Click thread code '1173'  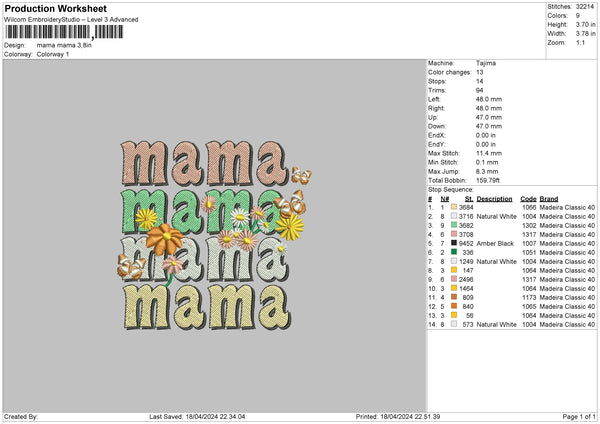point(529,297)
